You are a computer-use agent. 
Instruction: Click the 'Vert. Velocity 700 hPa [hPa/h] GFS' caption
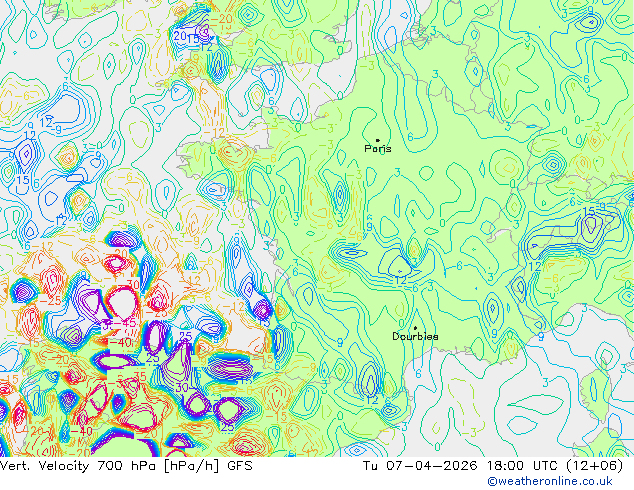(x=126, y=466)
